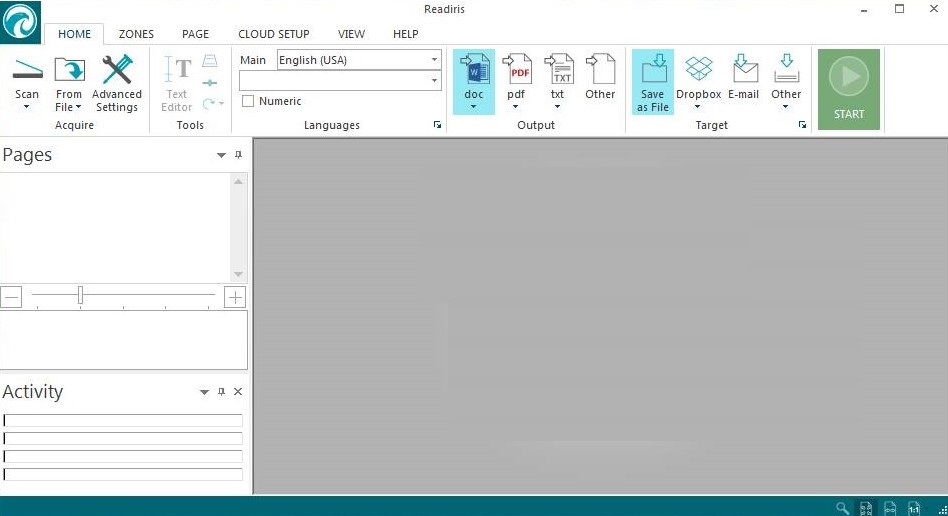Click the green START button
Image resolution: width=948 pixels, height=516 pixels.
(849, 90)
